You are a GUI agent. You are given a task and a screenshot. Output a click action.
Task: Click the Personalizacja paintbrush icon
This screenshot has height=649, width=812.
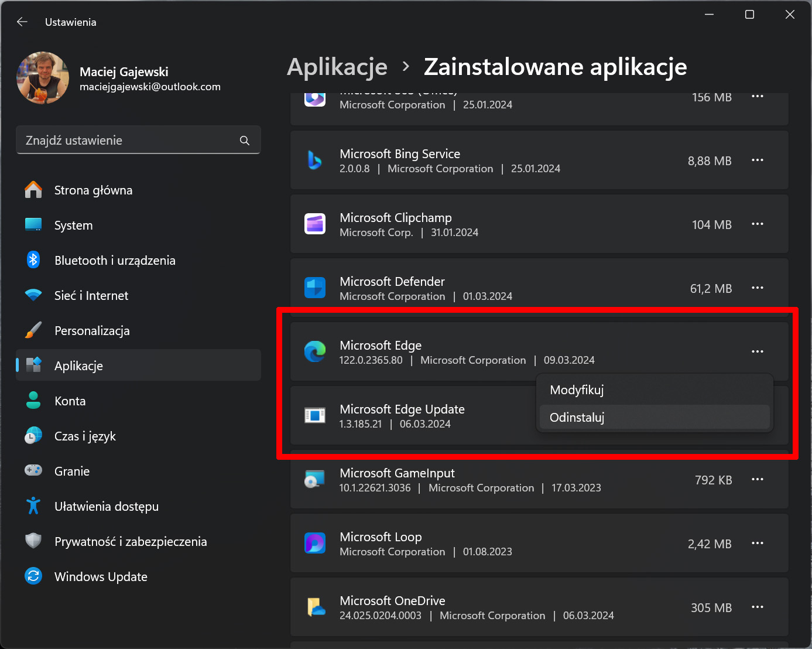[x=33, y=330]
